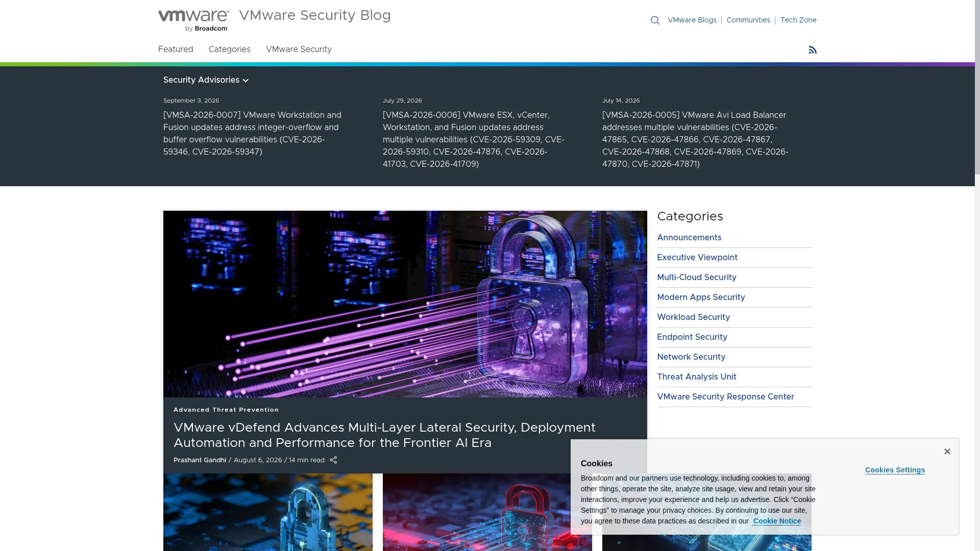
Task: Open the Categories menu
Action: pyautogui.click(x=230, y=49)
